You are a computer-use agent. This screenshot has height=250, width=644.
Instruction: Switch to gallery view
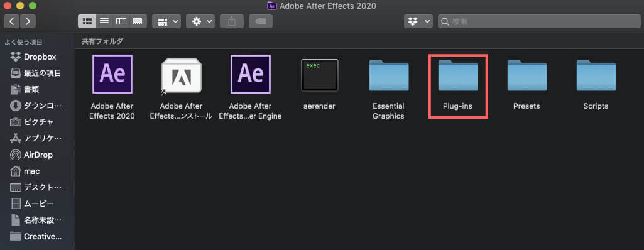[x=138, y=21]
